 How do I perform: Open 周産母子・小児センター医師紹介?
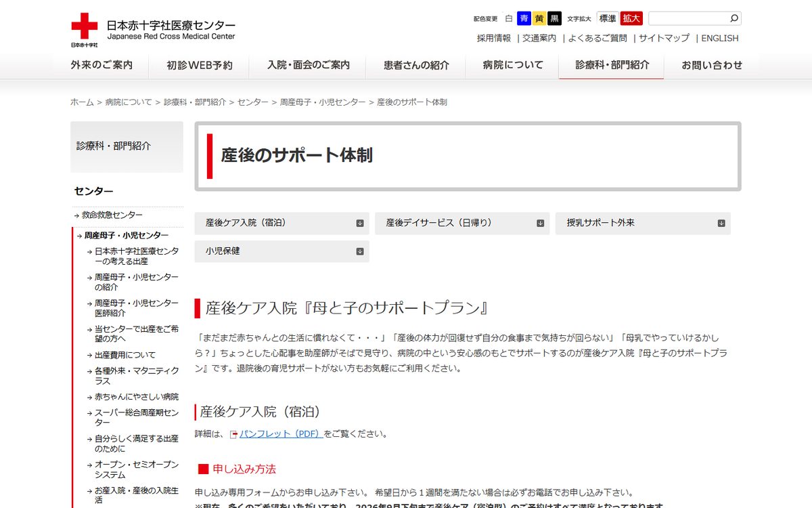(137, 308)
